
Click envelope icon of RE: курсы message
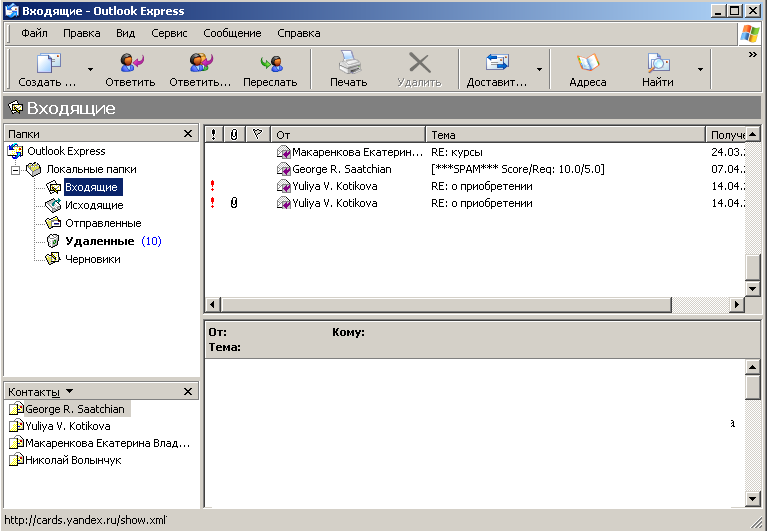click(284, 153)
